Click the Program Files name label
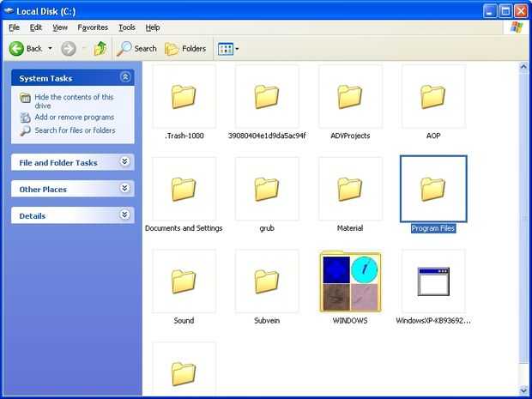 click(433, 228)
